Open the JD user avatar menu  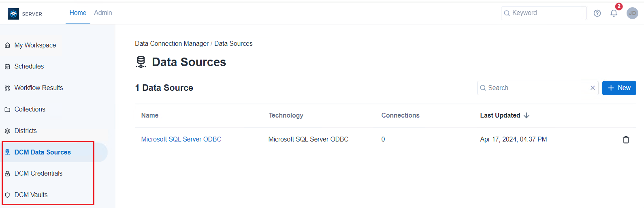click(632, 13)
